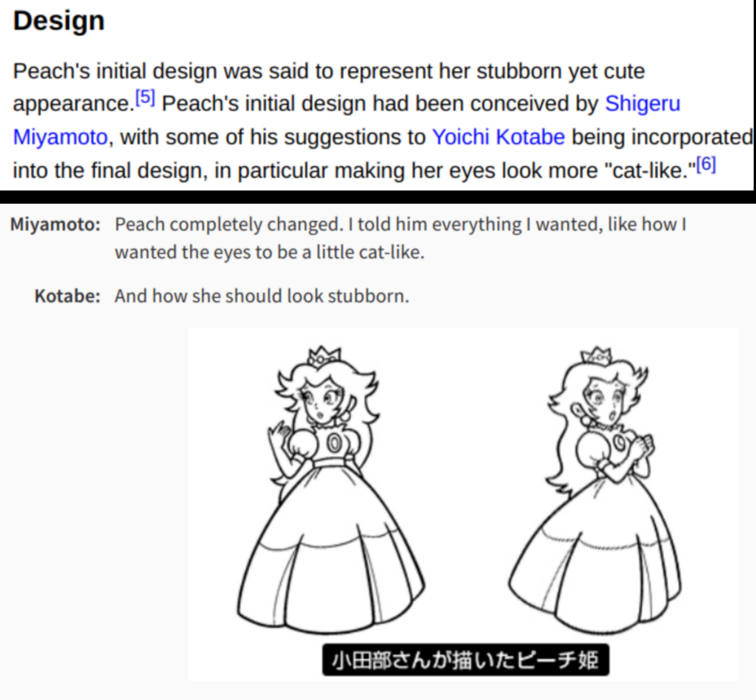The image size is (756, 700).
Task: Click Kotabe's line about looking stubborn
Action: [262, 296]
